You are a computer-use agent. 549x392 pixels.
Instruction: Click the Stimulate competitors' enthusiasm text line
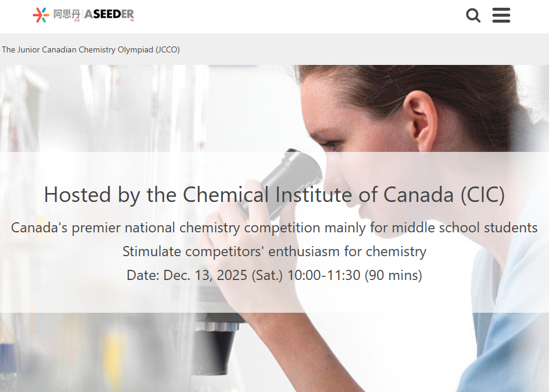(x=274, y=251)
